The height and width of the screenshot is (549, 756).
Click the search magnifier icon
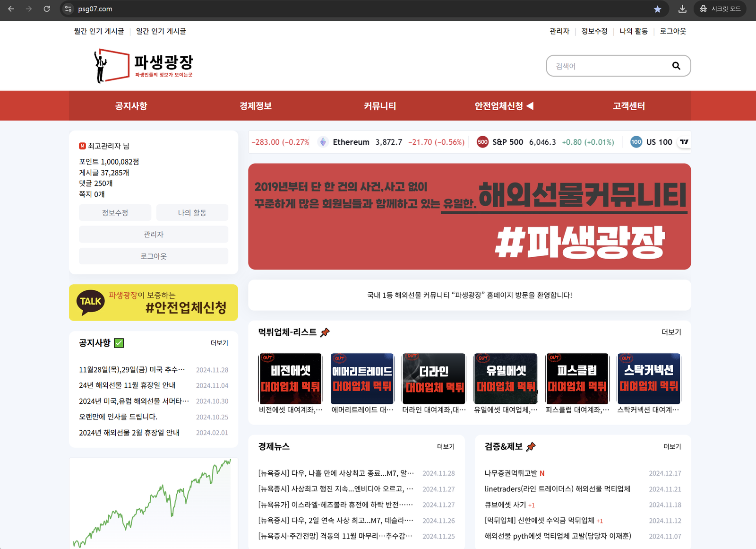tap(676, 66)
